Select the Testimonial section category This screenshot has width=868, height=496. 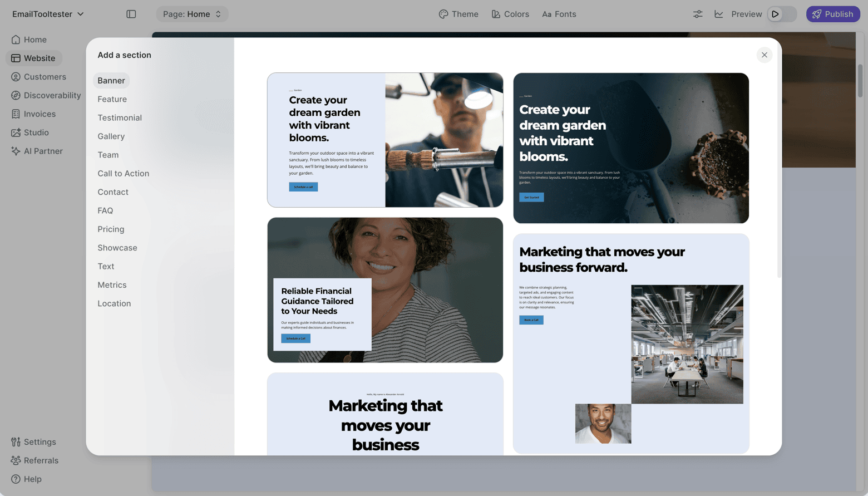tap(120, 117)
